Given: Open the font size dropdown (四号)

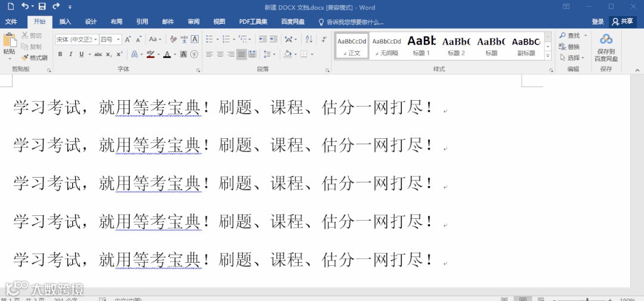Looking at the screenshot, I should pos(118,39).
